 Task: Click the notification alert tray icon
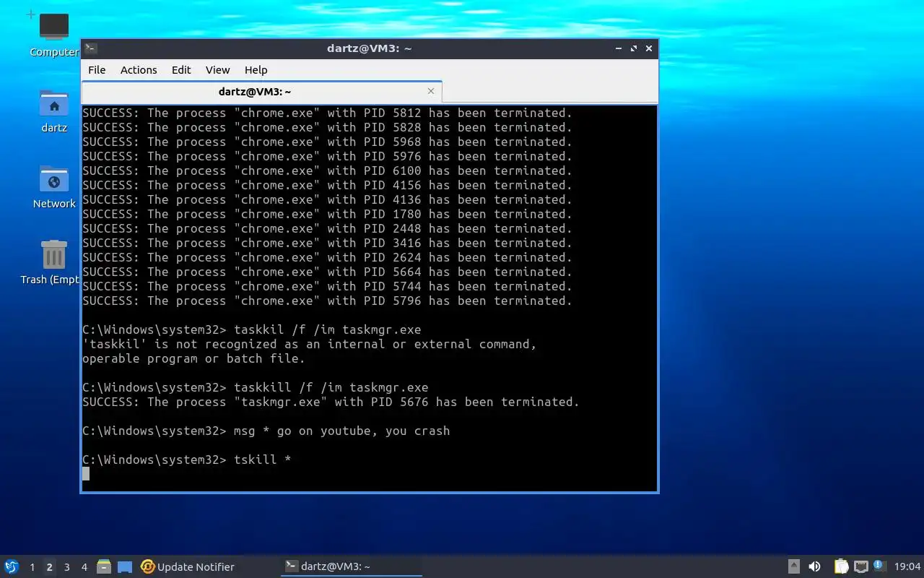pyautogui.click(x=879, y=566)
